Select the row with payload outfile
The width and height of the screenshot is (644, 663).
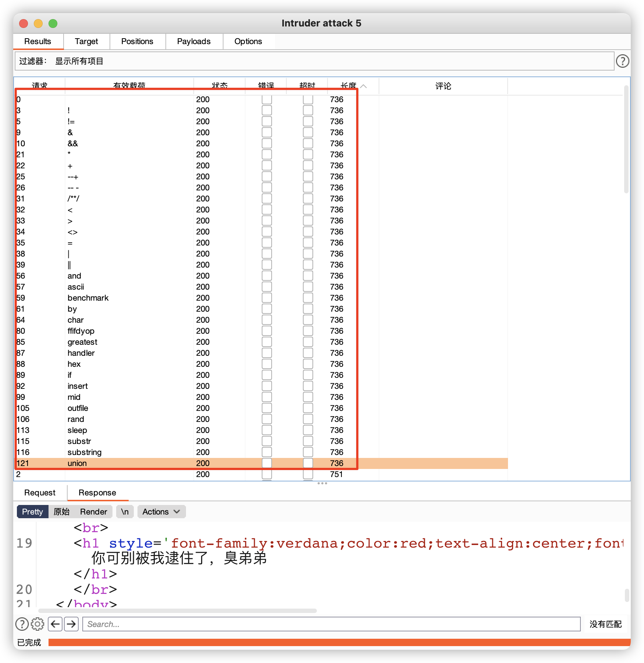click(261, 408)
